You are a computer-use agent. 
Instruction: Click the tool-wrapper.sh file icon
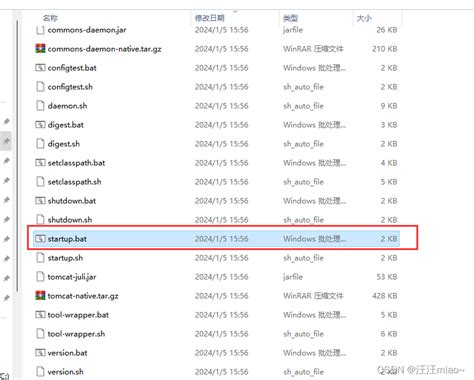coord(40,334)
